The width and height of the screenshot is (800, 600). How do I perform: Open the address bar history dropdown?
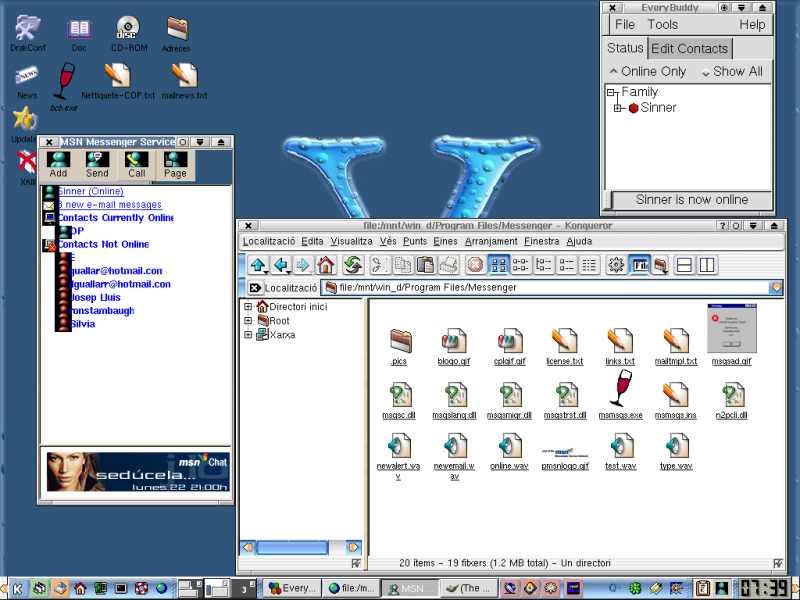776,288
